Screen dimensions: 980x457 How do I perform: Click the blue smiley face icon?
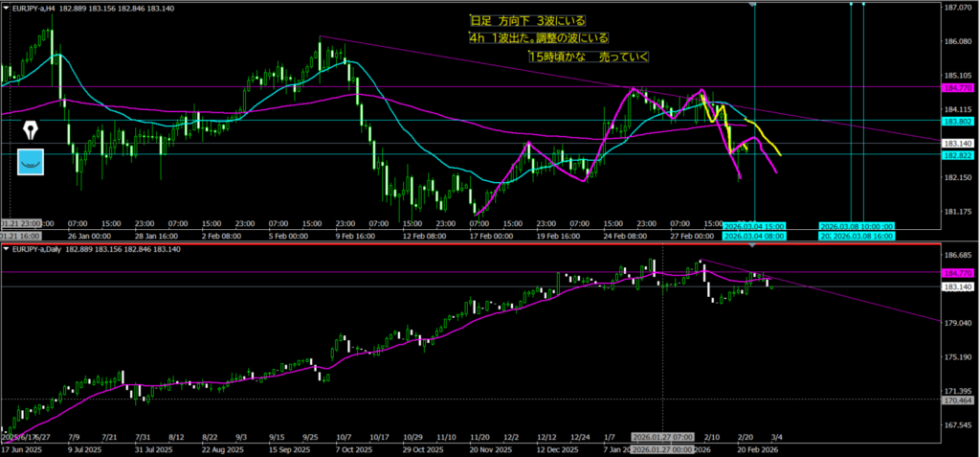(32, 162)
